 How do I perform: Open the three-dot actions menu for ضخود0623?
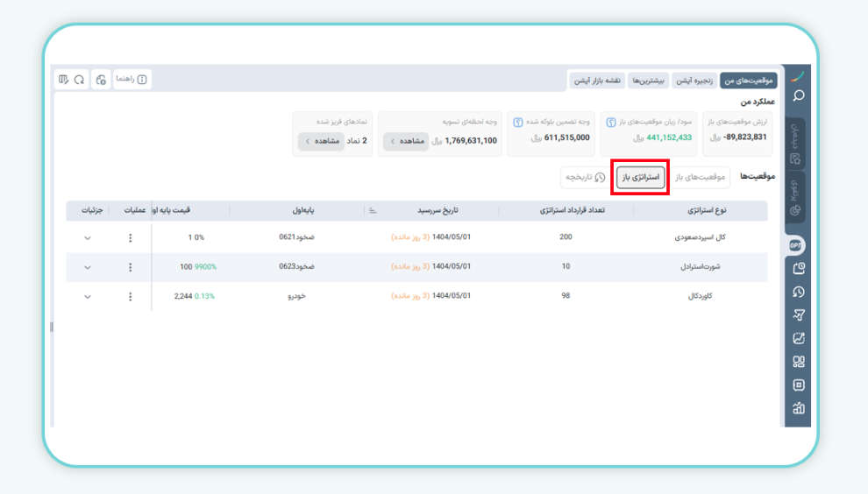click(131, 267)
